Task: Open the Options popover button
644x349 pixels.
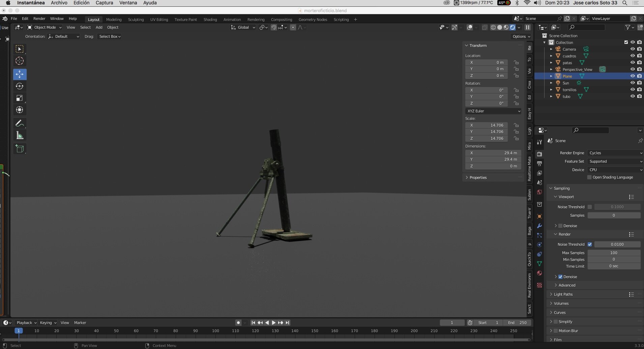Action: (521, 36)
